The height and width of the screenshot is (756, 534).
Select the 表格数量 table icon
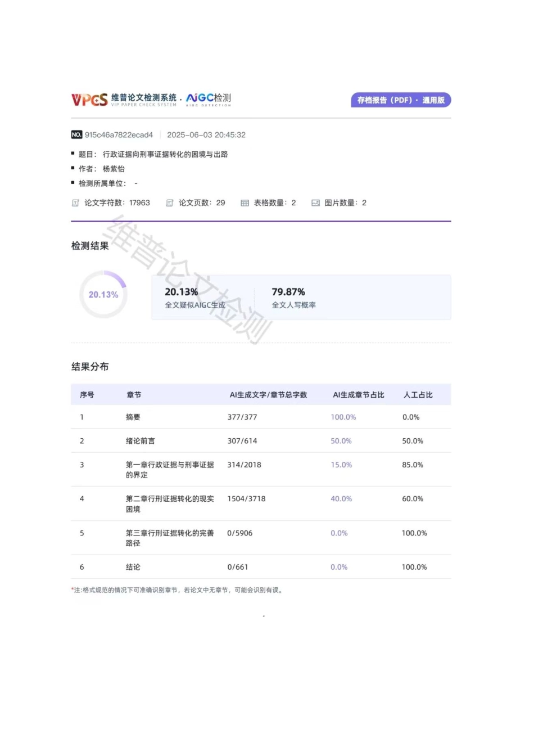coord(245,202)
